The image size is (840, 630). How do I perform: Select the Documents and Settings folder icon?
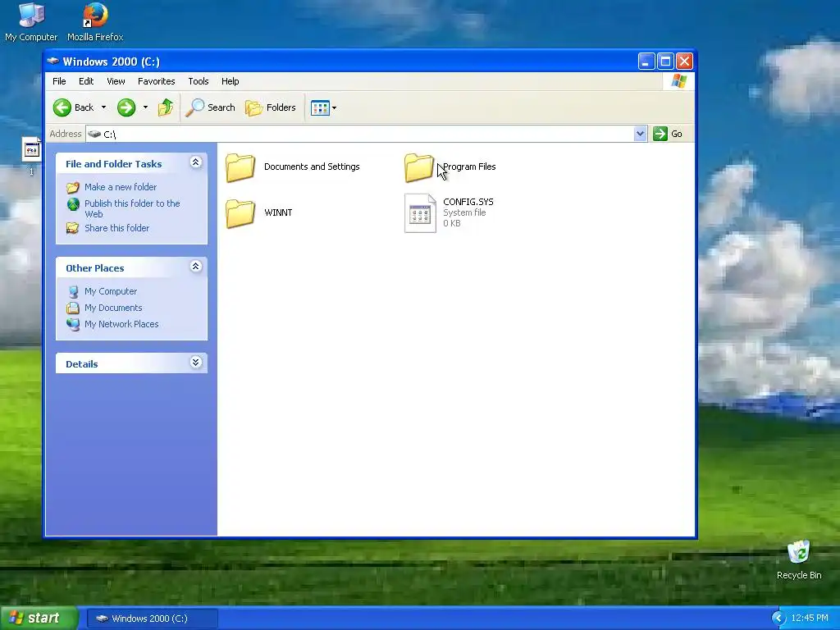pyautogui.click(x=240, y=167)
